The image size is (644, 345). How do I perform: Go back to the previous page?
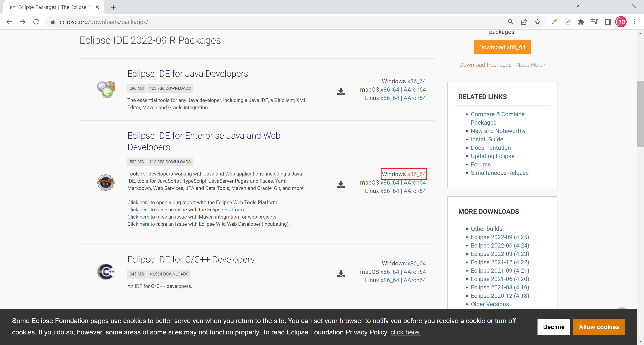click(x=9, y=22)
